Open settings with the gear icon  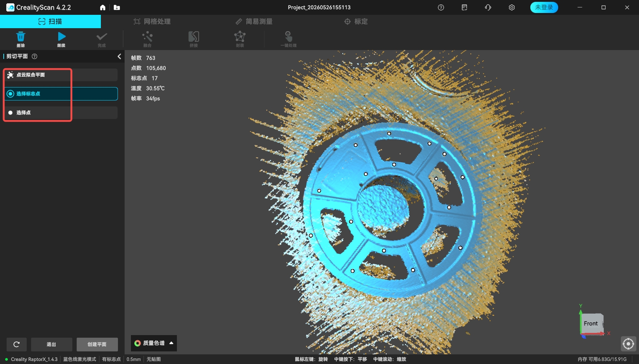(x=512, y=7)
